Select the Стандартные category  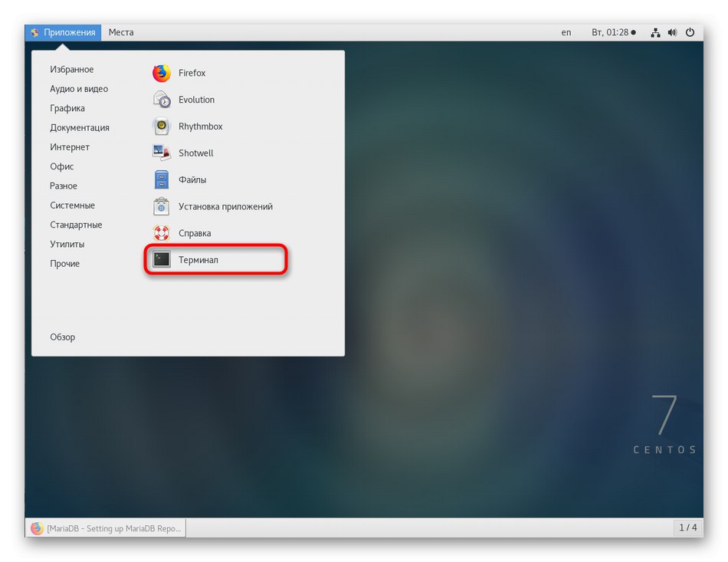click(76, 225)
